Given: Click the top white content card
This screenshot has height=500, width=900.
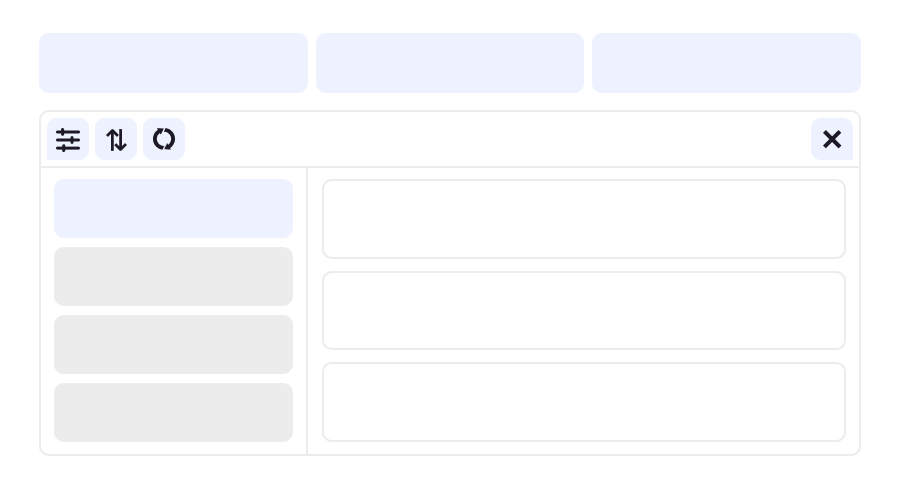Looking at the screenshot, I should 584,219.
